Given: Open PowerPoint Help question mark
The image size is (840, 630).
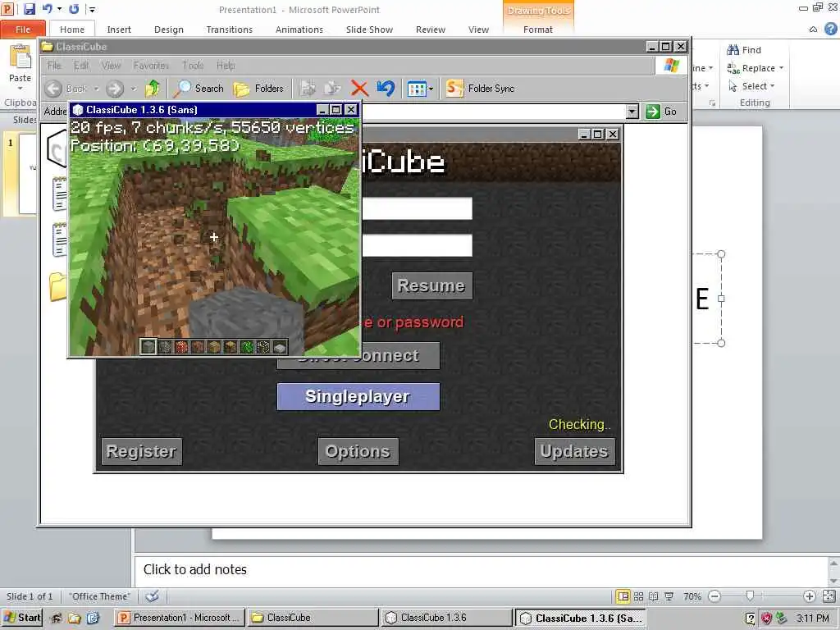Looking at the screenshot, I should [830, 29].
